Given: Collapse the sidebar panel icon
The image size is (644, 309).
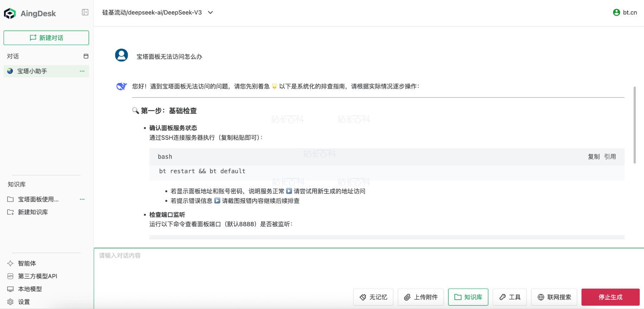Looking at the screenshot, I should point(85,12).
